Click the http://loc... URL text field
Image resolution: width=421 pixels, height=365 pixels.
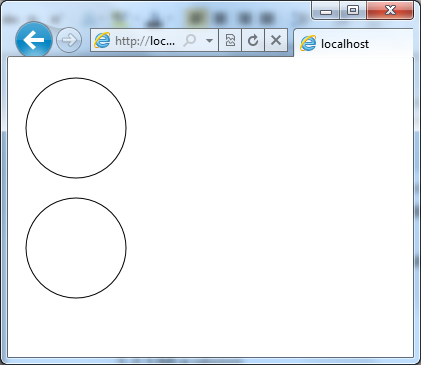click(145, 41)
